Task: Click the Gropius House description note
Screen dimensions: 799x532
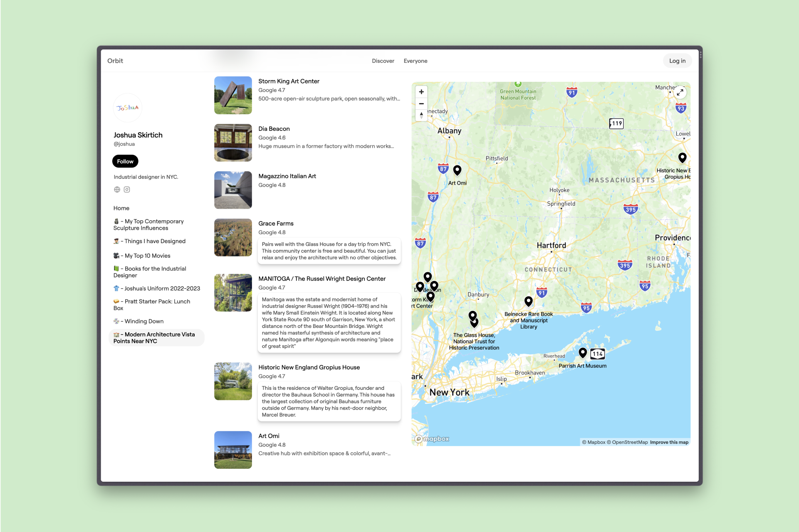Action: pos(329,401)
